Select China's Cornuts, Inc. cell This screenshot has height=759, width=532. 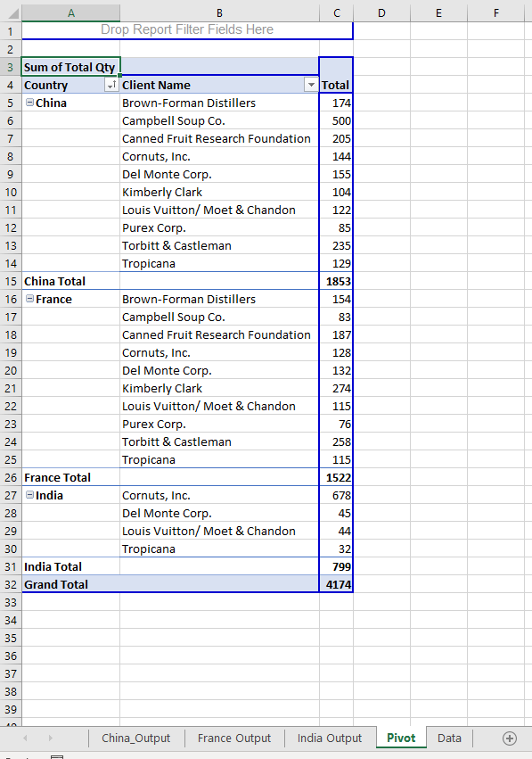tap(219, 156)
